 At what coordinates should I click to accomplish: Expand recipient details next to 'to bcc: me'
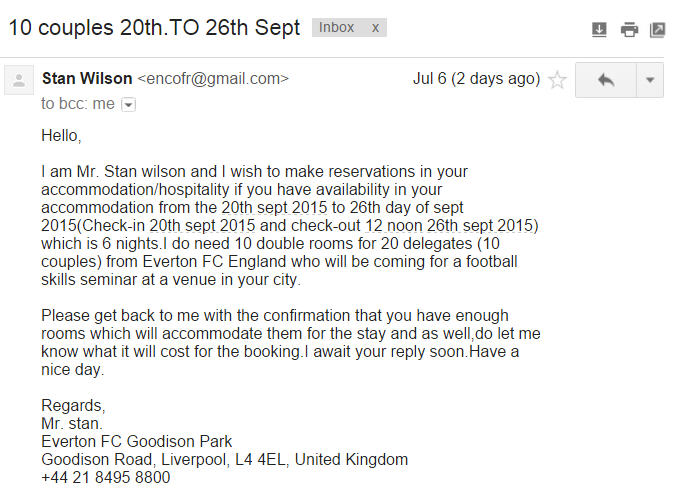128,105
